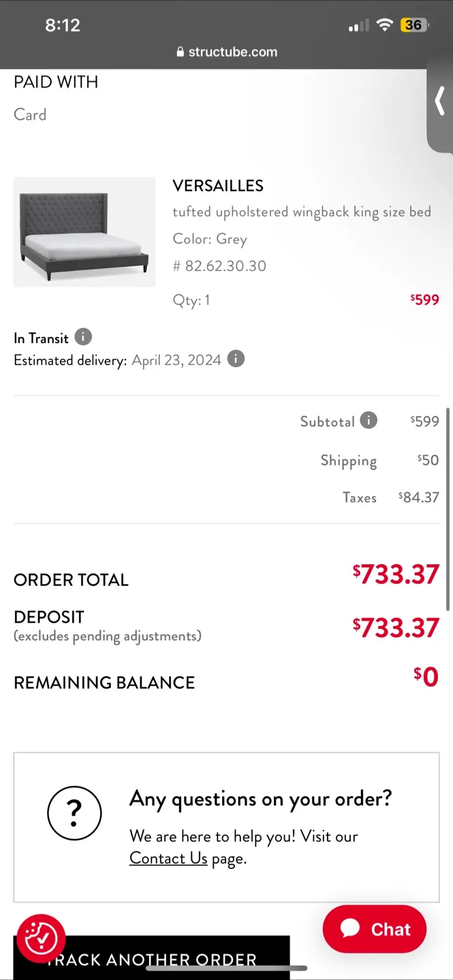
Task: Tap the structube.com address bar
Action: point(227,52)
